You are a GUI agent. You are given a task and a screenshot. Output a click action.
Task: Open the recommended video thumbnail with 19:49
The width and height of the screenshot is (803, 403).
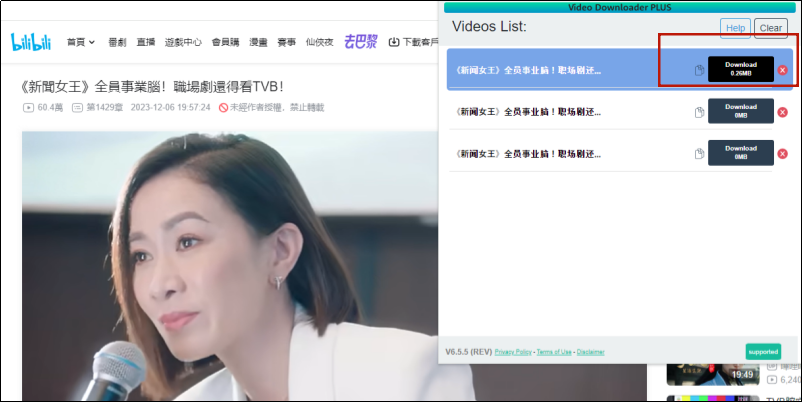click(x=712, y=374)
